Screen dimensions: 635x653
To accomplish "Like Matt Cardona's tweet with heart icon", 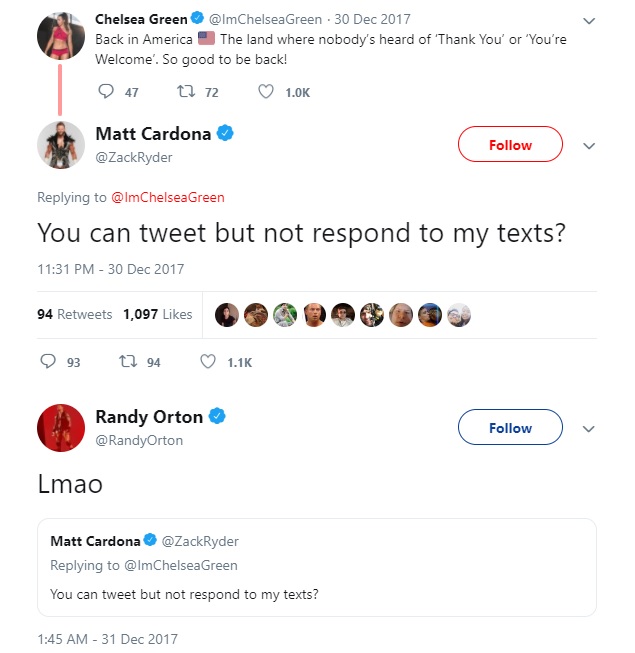I will click(208, 362).
